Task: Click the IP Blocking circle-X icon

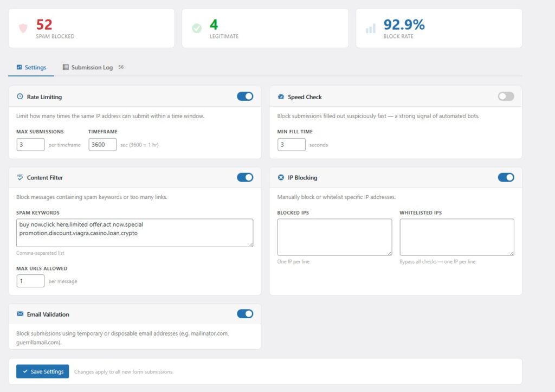Action: tap(281, 177)
